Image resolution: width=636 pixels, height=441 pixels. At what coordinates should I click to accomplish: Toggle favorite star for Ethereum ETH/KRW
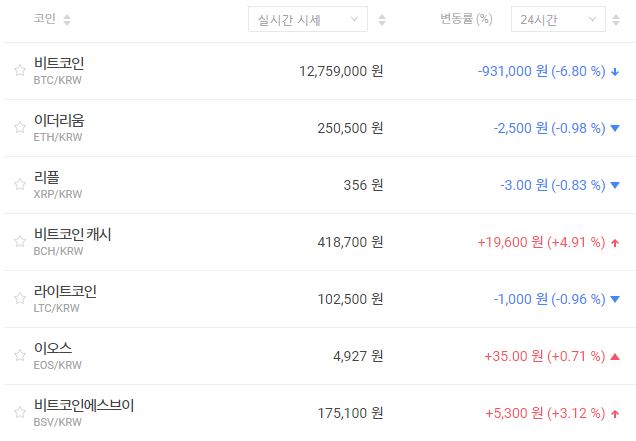[19, 128]
